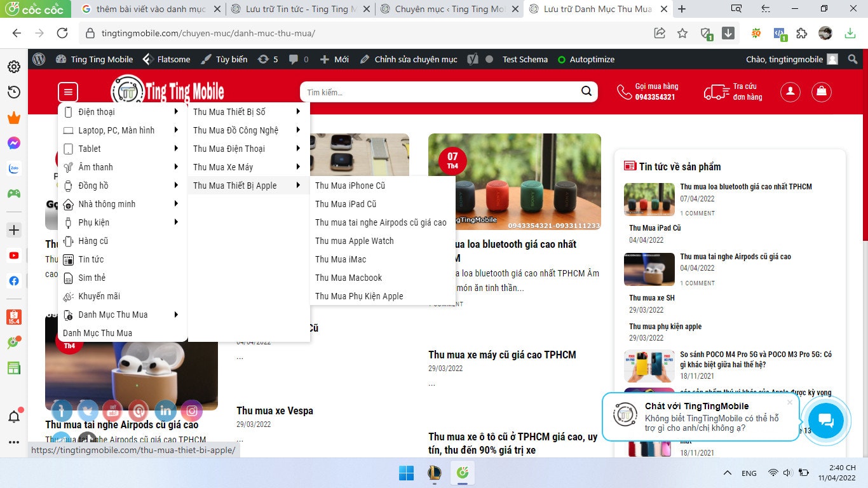Open Cốc Cốc sidebar settings gear
Viewport: 868px width, 488px height.
(14, 67)
